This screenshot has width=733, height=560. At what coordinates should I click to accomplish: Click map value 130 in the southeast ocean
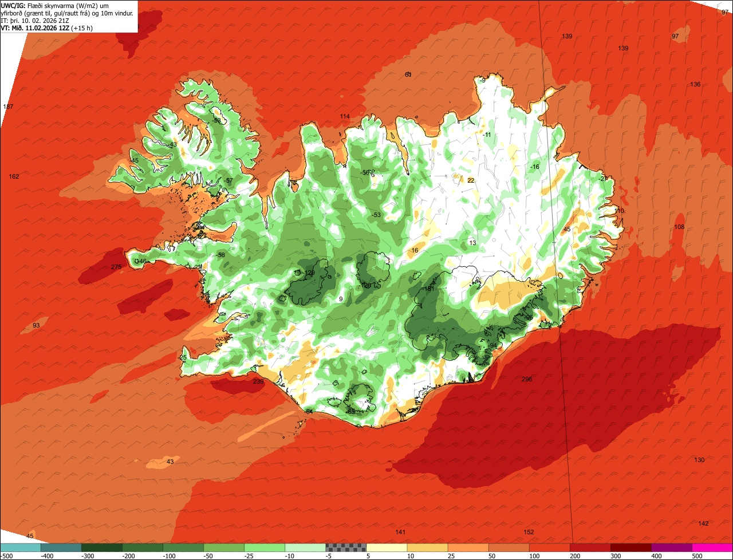click(x=699, y=460)
